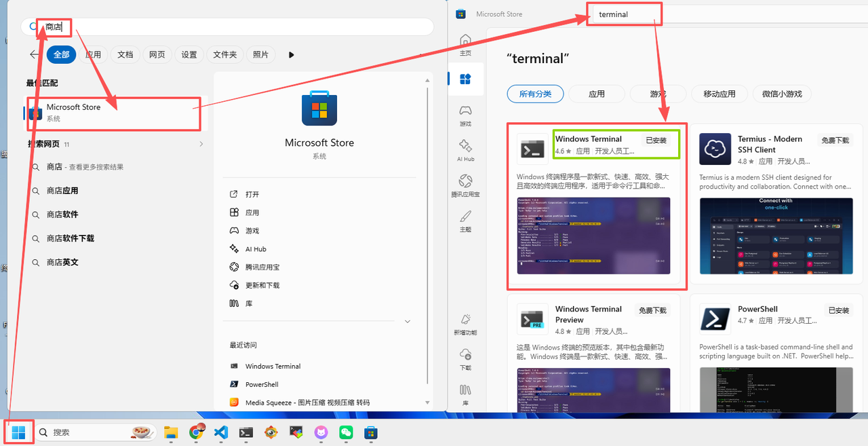Viewport: 868px width, 446px height.
Task: Show more search filters with the arrow
Action: (x=292, y=55)
